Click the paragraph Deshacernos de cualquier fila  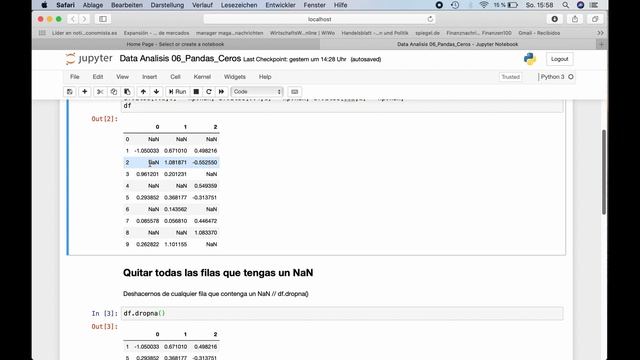pyautogui.click(x=216, y=294)
